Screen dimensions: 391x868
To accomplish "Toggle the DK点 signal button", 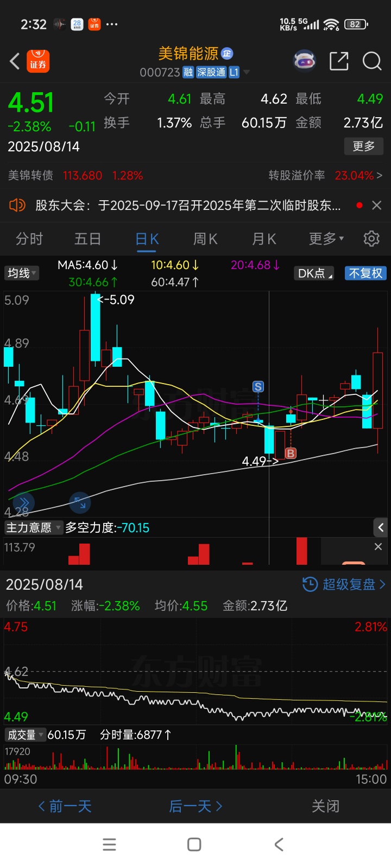I will pos(314,273).
